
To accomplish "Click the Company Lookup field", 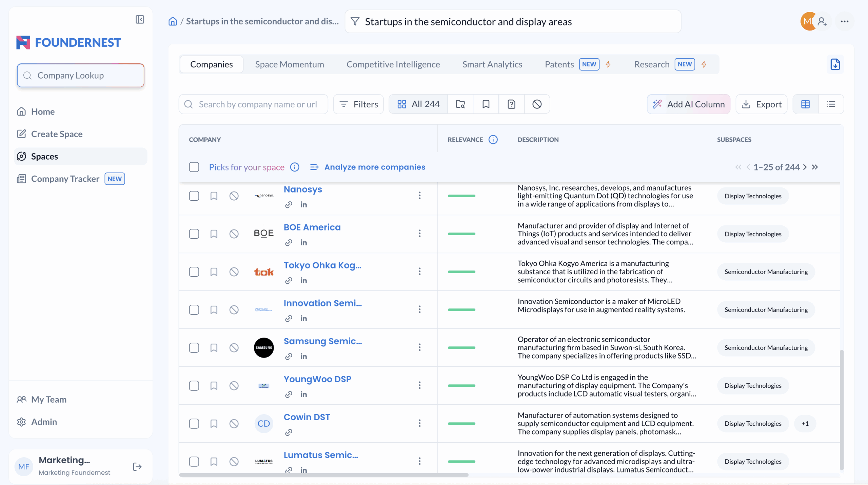I will pos(81,75).
